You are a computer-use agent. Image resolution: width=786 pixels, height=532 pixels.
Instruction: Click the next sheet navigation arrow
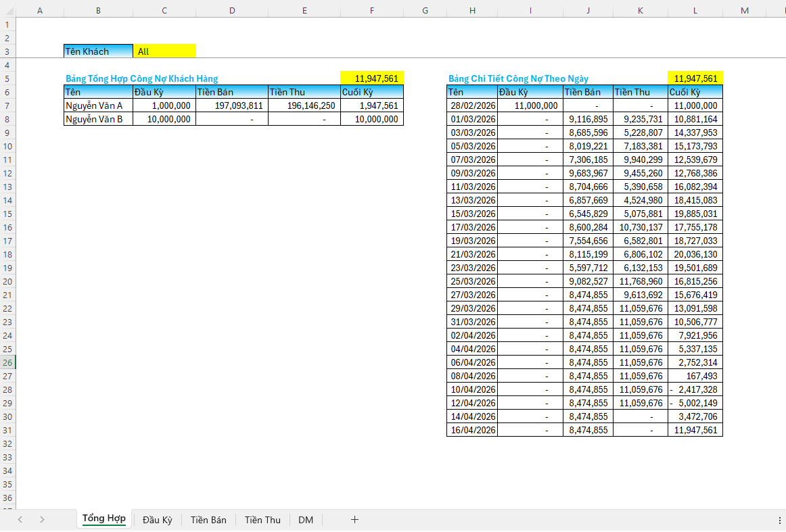tap(42, 519)
